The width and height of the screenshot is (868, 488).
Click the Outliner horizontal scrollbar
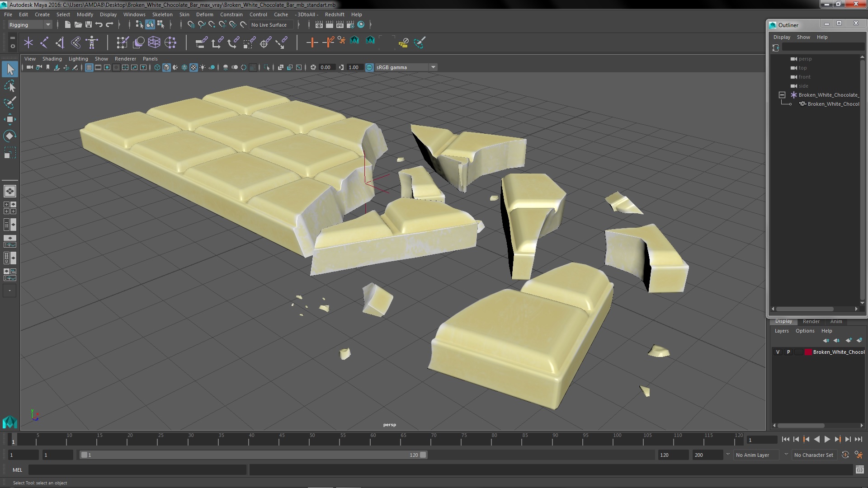pyautogui.click(x=805, y=309)
